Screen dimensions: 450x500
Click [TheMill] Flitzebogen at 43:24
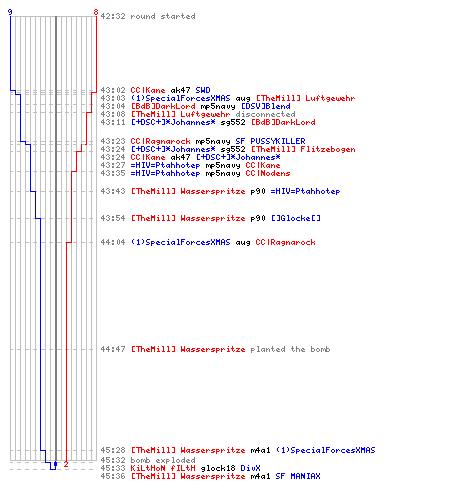coord(303,149)
